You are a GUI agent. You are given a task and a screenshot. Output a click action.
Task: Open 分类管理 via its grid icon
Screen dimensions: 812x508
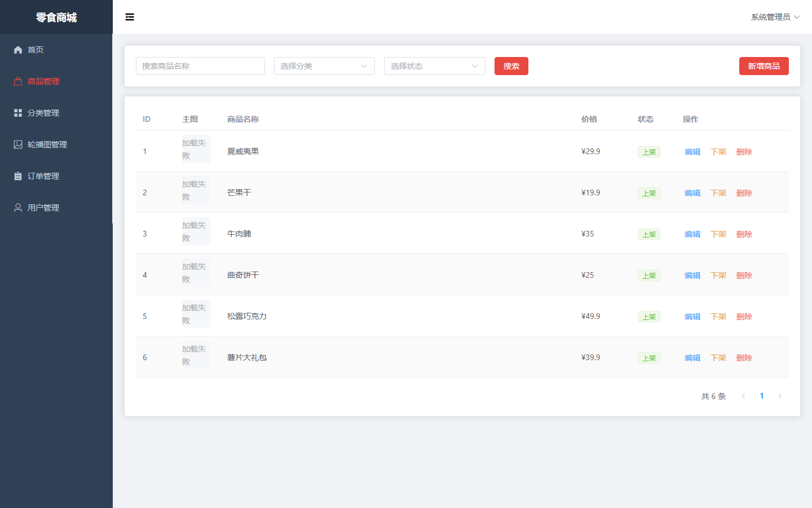pyautogui.click(x=18, y=113)
